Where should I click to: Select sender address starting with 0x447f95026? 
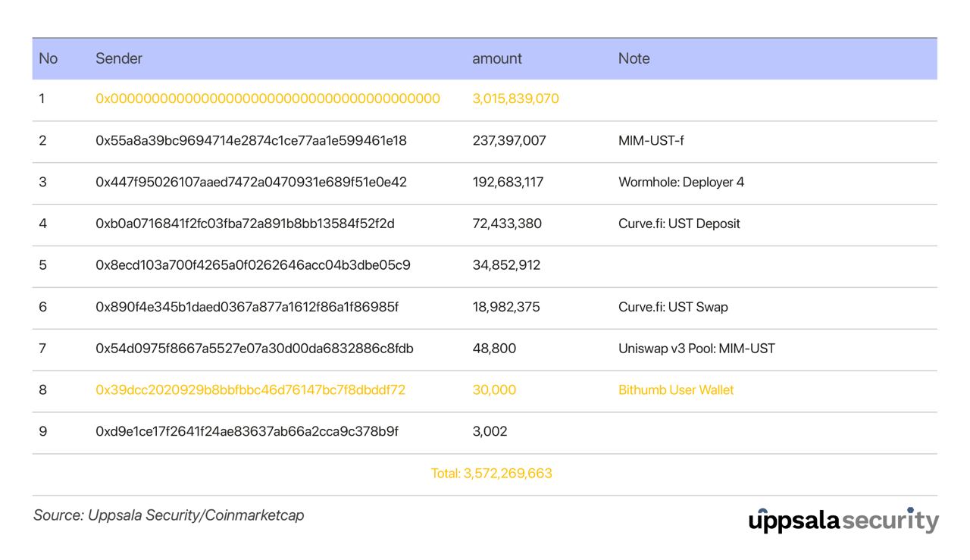[x=251, y=182]
